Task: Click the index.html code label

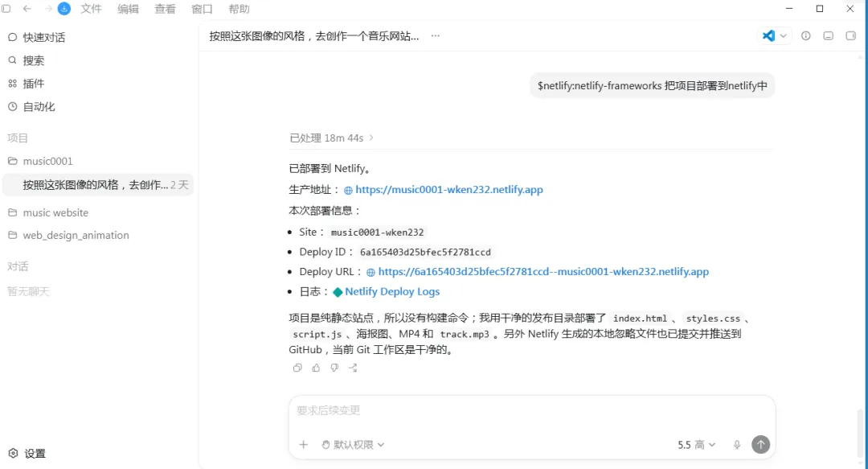Action: [x=640, y=319]
